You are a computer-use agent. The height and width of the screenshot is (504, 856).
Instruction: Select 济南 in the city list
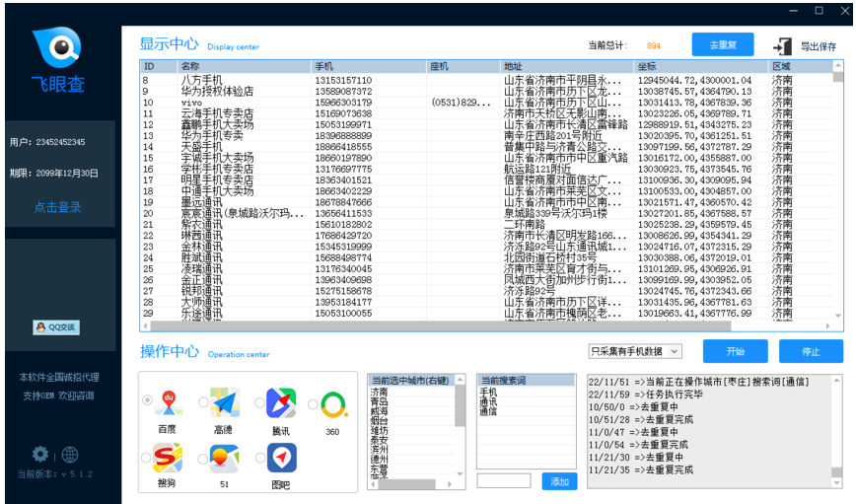point(379,393)
